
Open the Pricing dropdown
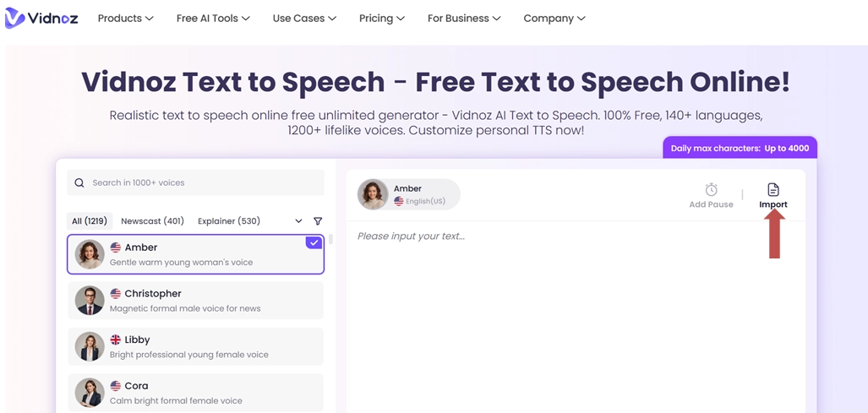tap(381, 18)
